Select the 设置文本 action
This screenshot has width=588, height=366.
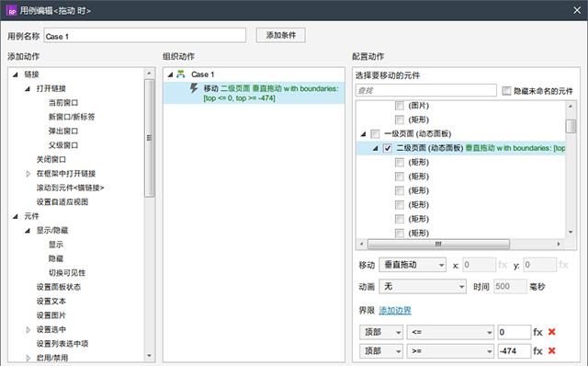pyautogui.click(x=51, y=301)
